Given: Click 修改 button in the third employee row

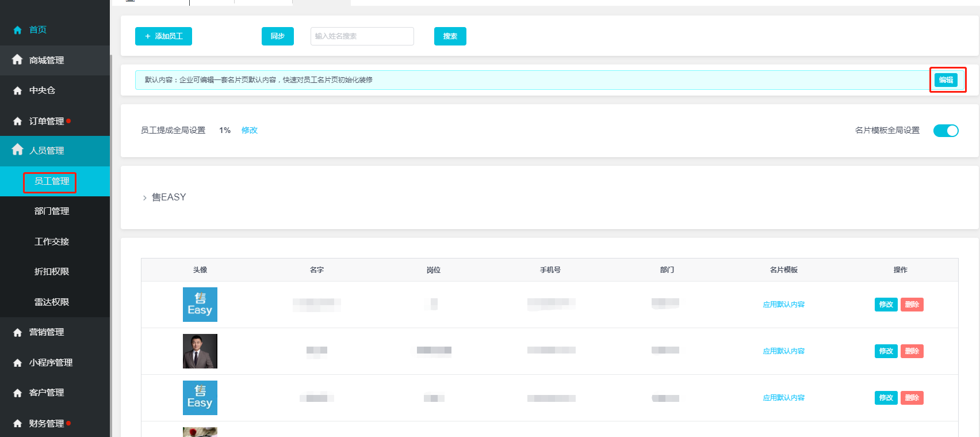Looking at the screenshot, I should [x=886, y=398].
